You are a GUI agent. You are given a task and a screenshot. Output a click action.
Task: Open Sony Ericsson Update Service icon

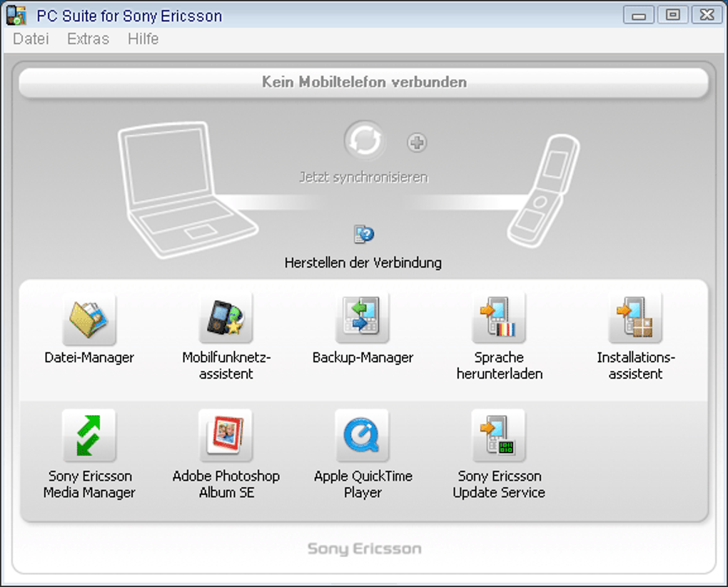tap(499, 437)
